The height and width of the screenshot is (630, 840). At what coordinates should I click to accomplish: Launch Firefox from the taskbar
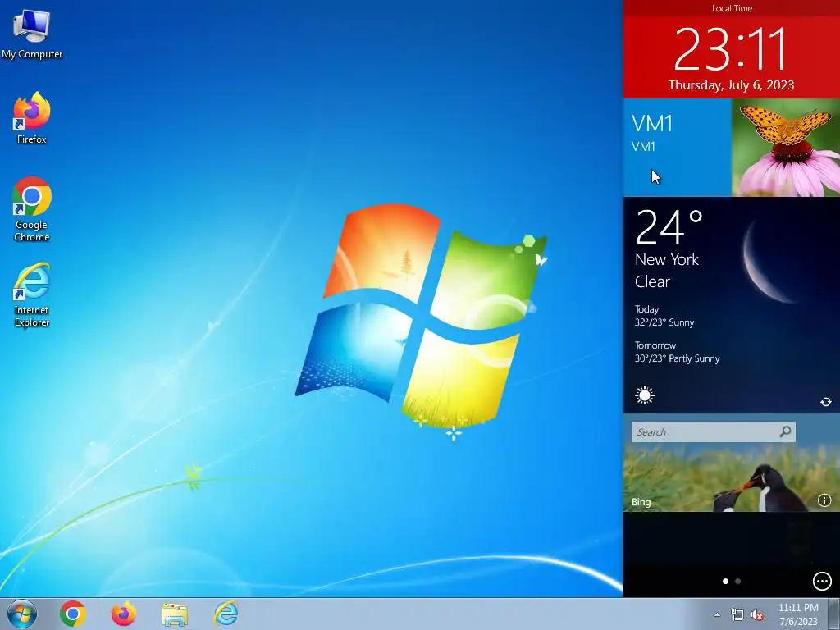tap(124, 614)
